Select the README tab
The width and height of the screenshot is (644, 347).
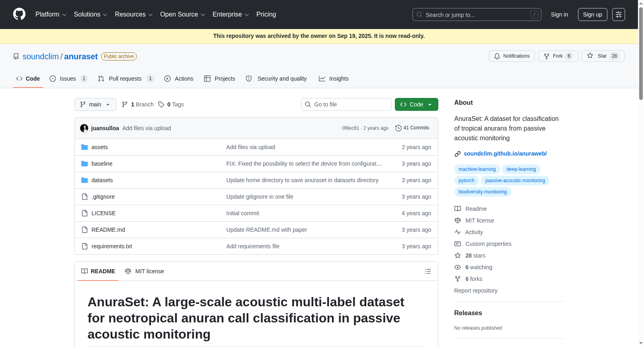tap(98, 271)
